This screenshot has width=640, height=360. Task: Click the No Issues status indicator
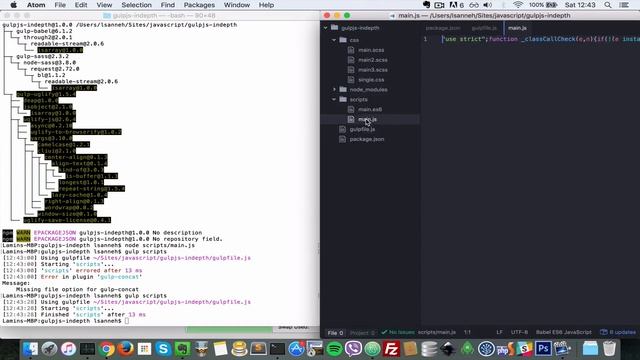pos(398,332)
